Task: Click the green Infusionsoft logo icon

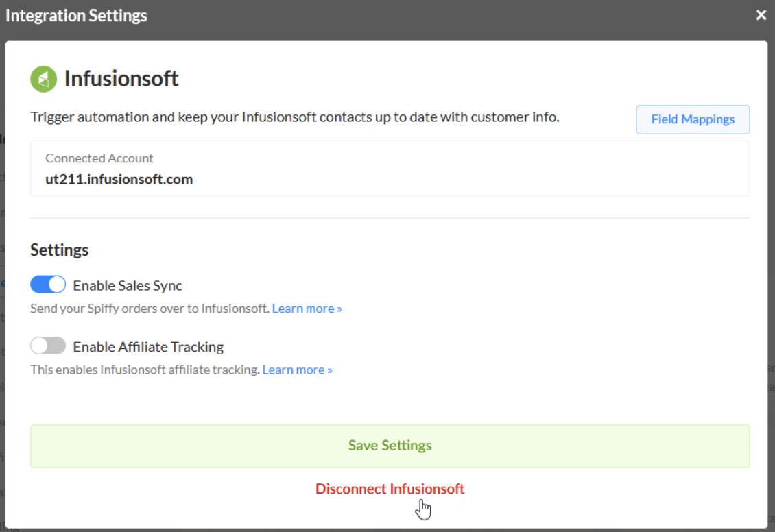Action: (43, 79)
